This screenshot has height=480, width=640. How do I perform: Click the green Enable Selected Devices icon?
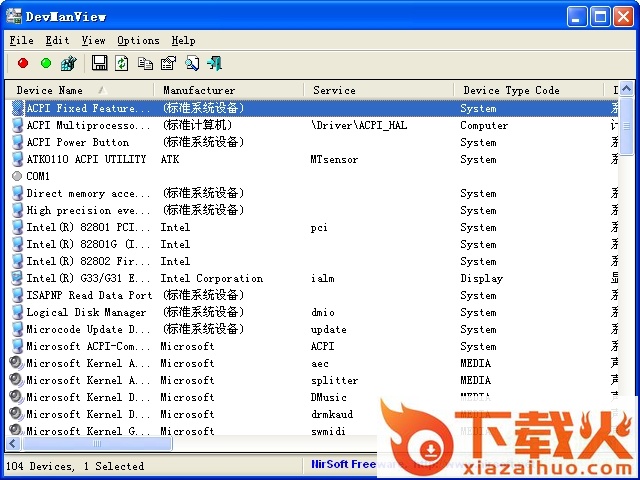(46, 63)
